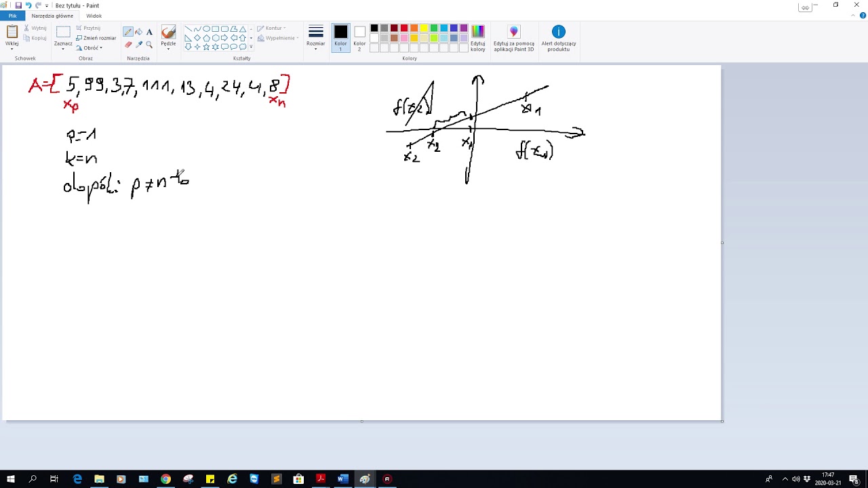Pick the yellow color swatch
868x488 pixels.
pyautogui.click(x=424, y=28)
